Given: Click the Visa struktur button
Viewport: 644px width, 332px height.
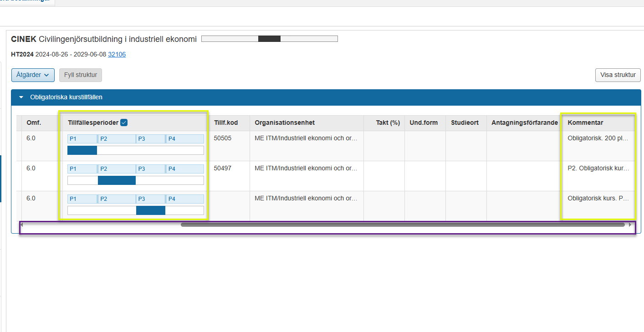Looking at the screenshot, I should [618, 75].
